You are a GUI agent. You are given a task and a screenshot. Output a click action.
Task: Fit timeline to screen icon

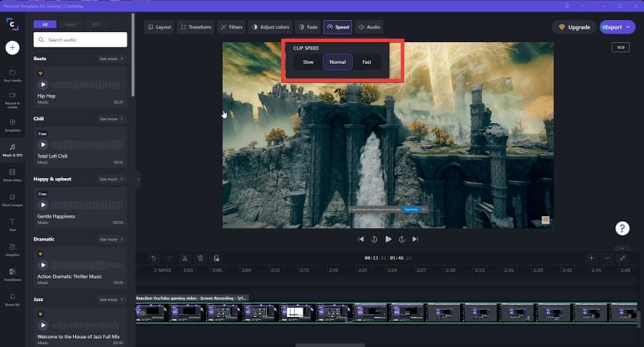[x=623, y=258]
